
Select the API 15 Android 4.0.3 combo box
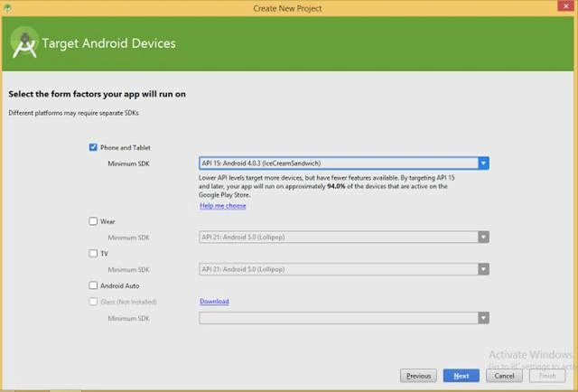(x=344, y=163)
